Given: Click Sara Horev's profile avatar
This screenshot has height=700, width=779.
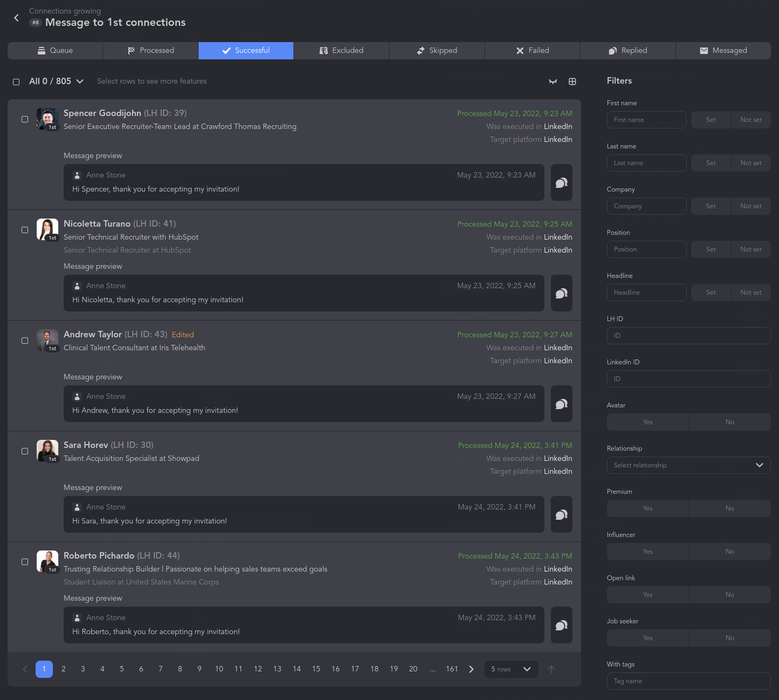Looking at the screenshot, I should coord(47,451).
